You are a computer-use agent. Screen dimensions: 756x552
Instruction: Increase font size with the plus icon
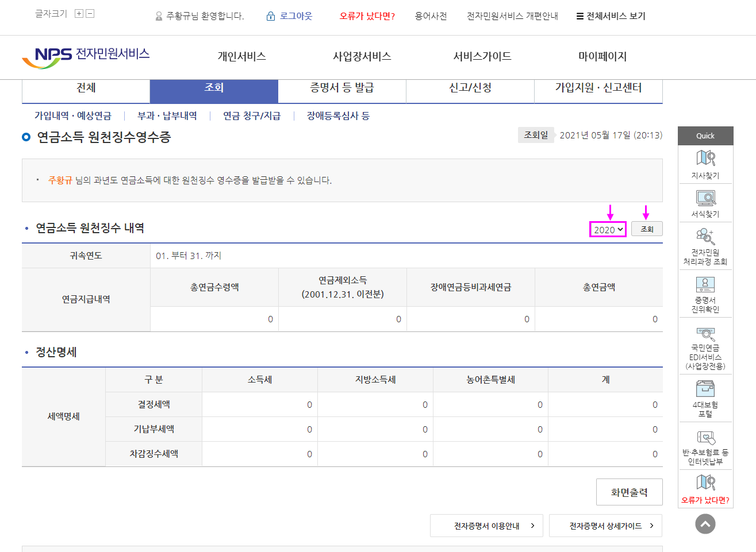[x=79, y=14]
